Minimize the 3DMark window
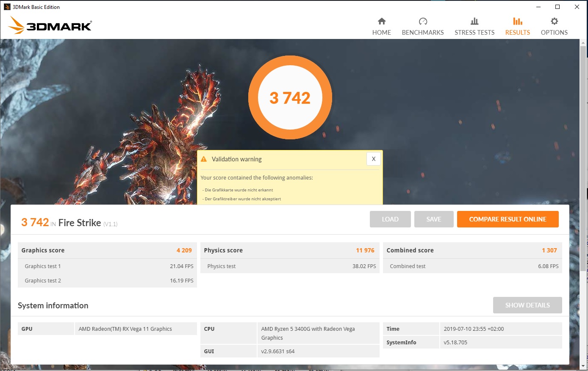Viewport: 588px width, 371px height. coord(538,7)
